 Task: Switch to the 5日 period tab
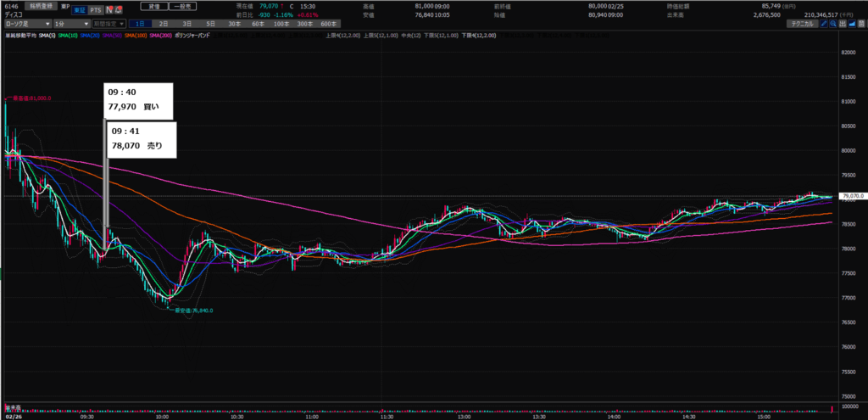(x=209, y=25)
